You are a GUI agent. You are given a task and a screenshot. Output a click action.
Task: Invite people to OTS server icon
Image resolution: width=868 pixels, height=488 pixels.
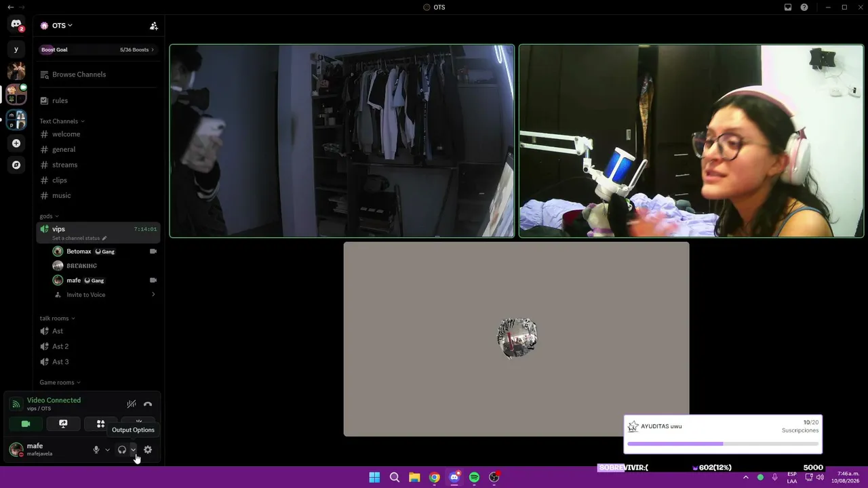[x=154, y=26]
